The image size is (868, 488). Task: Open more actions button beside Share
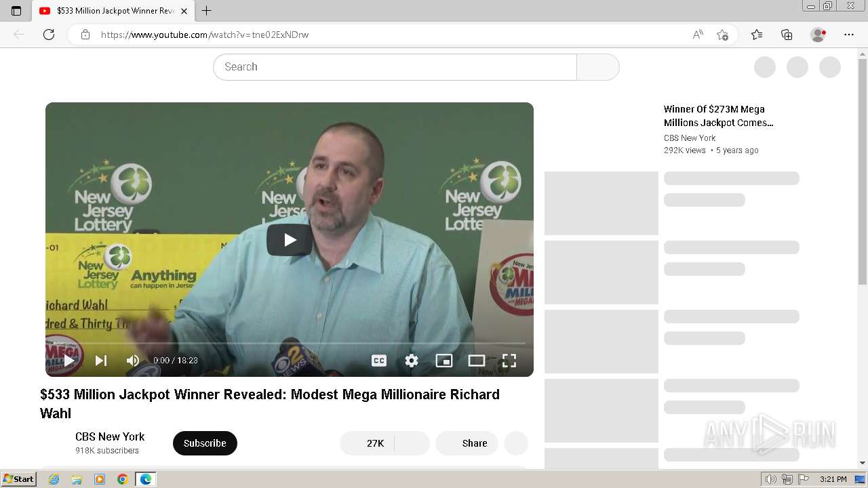coord(516,443)
